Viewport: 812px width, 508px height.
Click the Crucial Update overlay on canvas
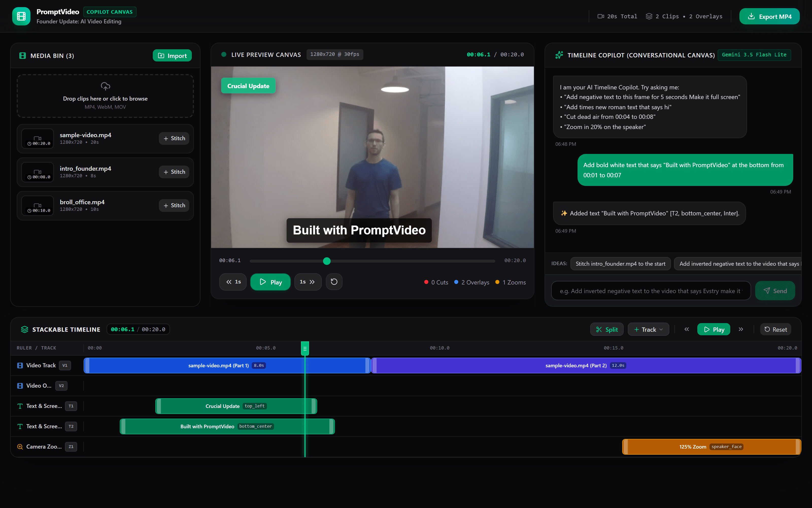[x=248, y=86]
